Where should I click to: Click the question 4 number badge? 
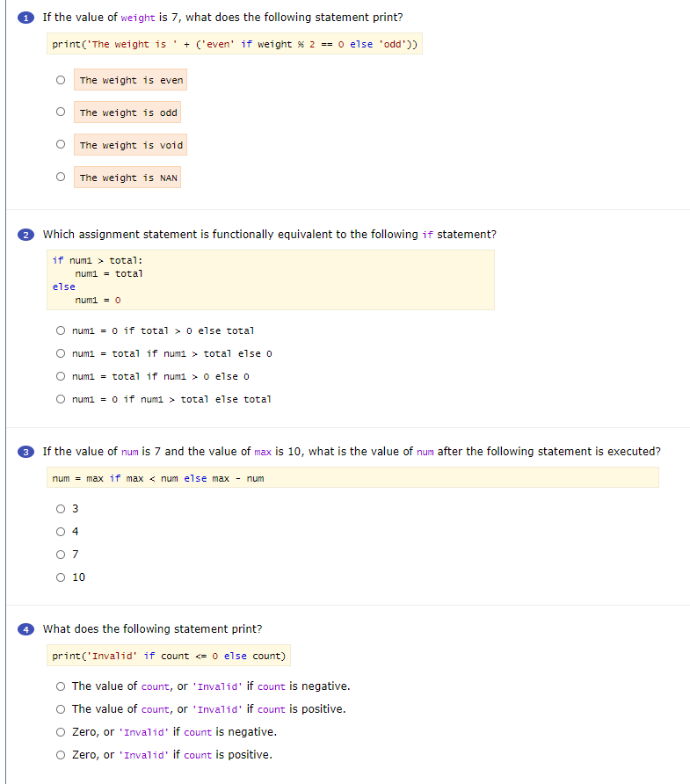25,629
